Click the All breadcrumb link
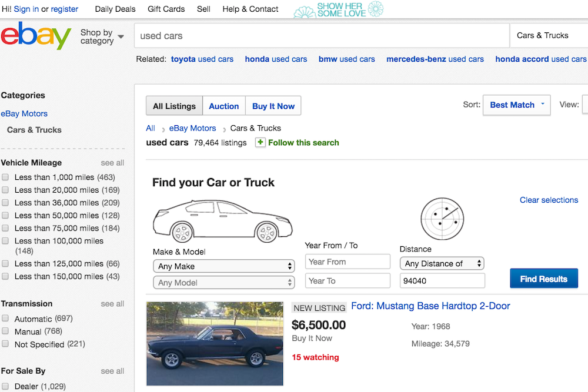The width and height of the screenshot is (588, 392). point(151,128)
